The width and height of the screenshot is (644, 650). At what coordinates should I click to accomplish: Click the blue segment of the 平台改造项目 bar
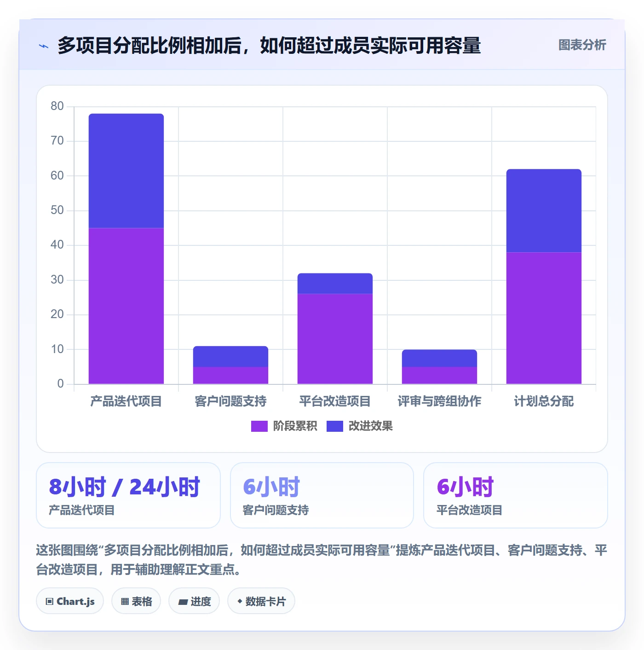[335, 284]
